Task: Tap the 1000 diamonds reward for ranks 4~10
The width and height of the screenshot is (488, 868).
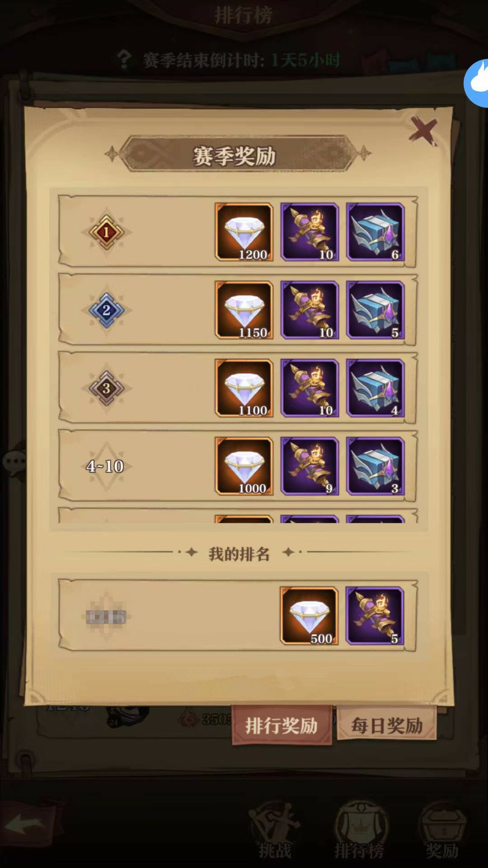Action: 244,466
